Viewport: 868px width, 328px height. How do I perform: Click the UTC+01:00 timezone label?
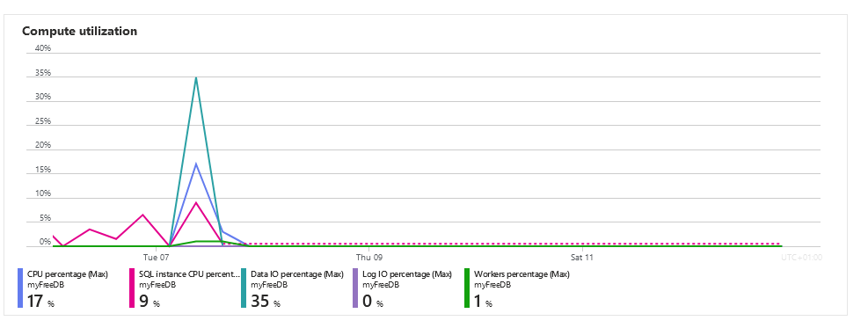(x=801, y=258)
